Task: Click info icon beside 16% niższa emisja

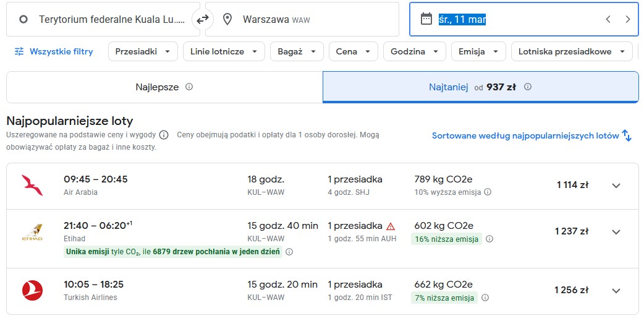Action: click(x=489, y=239)
